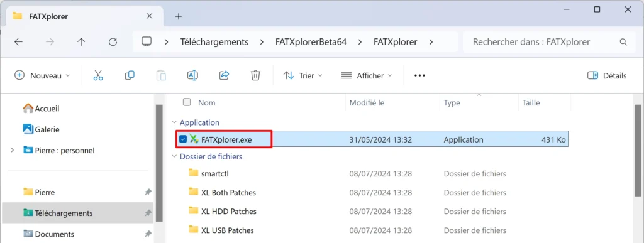Click the Paste clipboard icon
This screenshot has width=644, height=243.
(162, 75)
